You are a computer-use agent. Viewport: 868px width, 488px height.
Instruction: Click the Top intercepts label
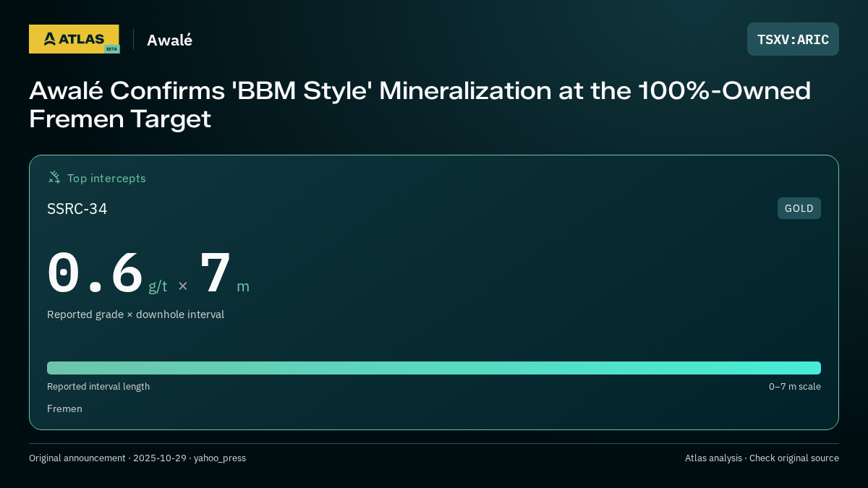tap(106, 178)
